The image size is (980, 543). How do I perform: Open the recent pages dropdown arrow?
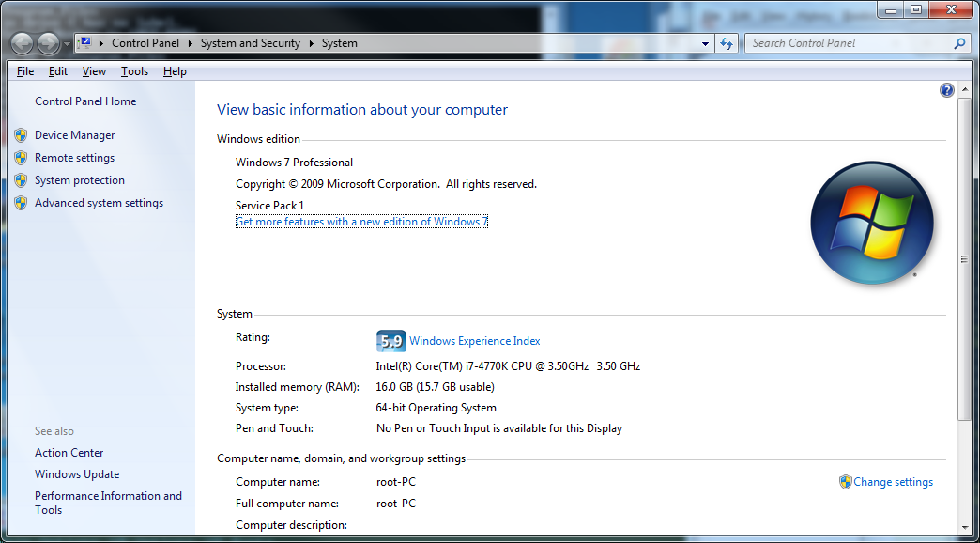coord(68,44)
